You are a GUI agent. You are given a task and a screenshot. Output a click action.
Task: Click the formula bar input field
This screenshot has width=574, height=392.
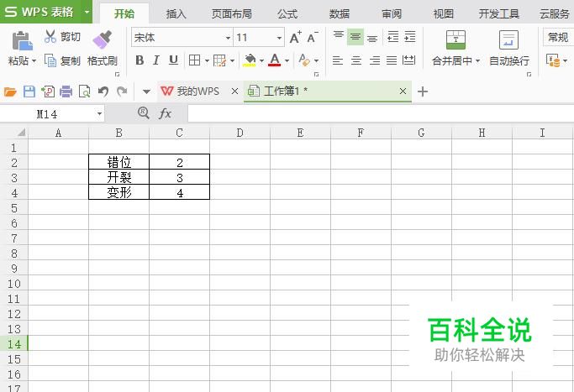[x=381, y=113]
